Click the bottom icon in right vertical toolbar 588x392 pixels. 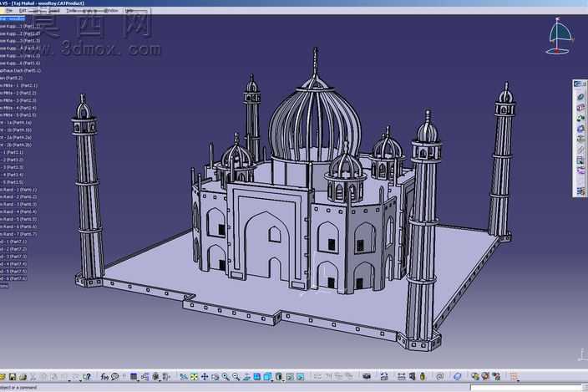point(580,191)
